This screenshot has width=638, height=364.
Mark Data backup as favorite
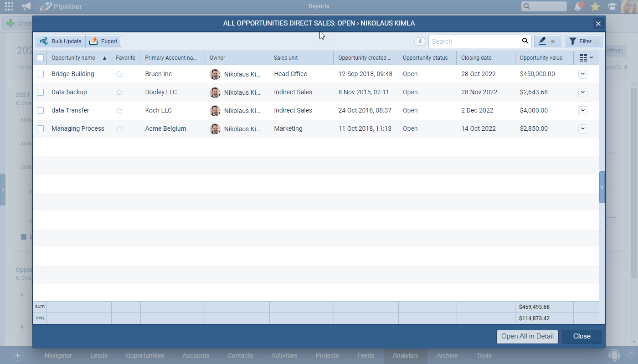119,92
